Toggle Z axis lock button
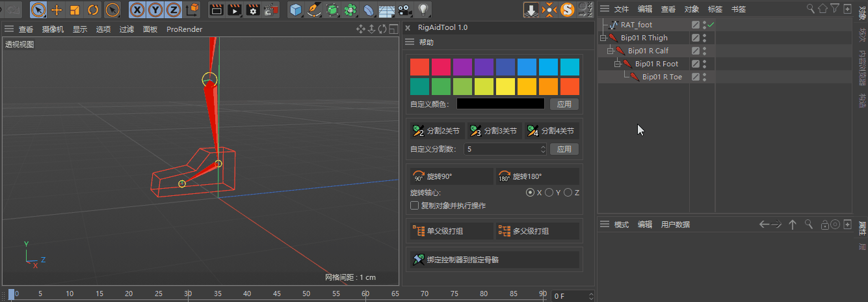868x302 pixels. click(174, 9)
